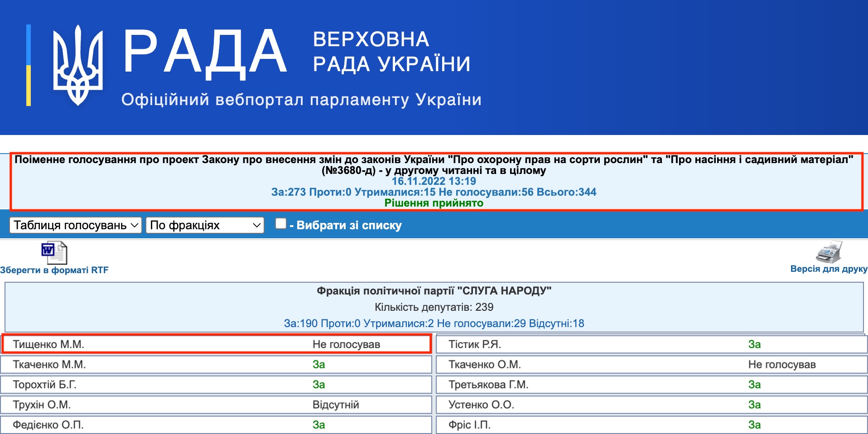Click the Рішення прийнято status text
The image size is (868, 434).
pos(434,203)
